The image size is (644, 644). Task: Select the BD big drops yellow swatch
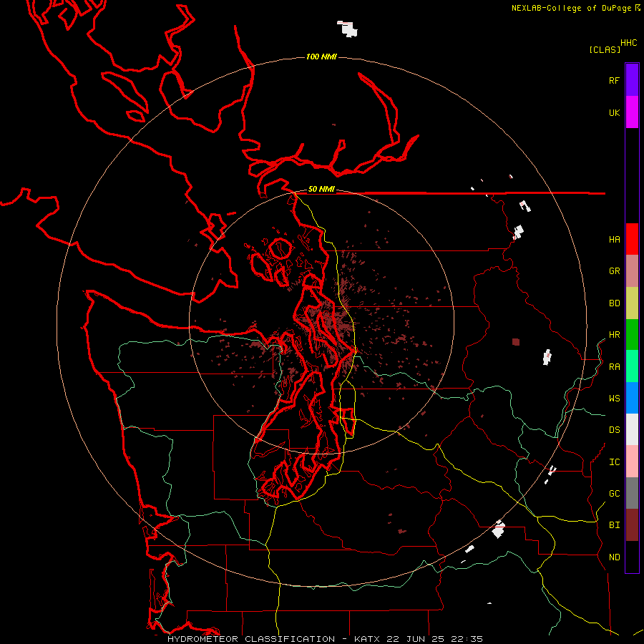(x=632, y=303)
